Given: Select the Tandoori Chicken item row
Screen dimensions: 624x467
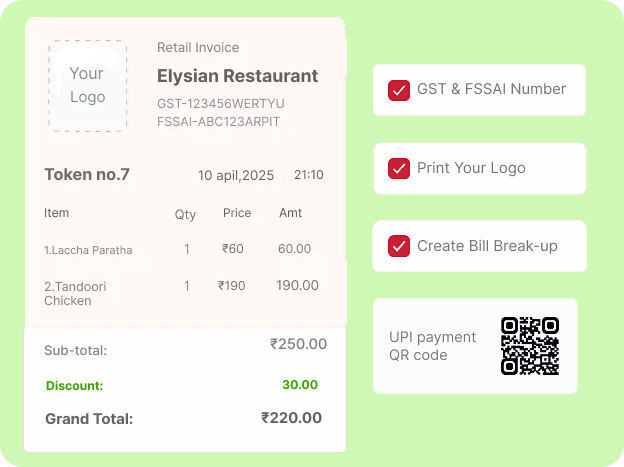Looking at the screenshot, I should 181,293.
